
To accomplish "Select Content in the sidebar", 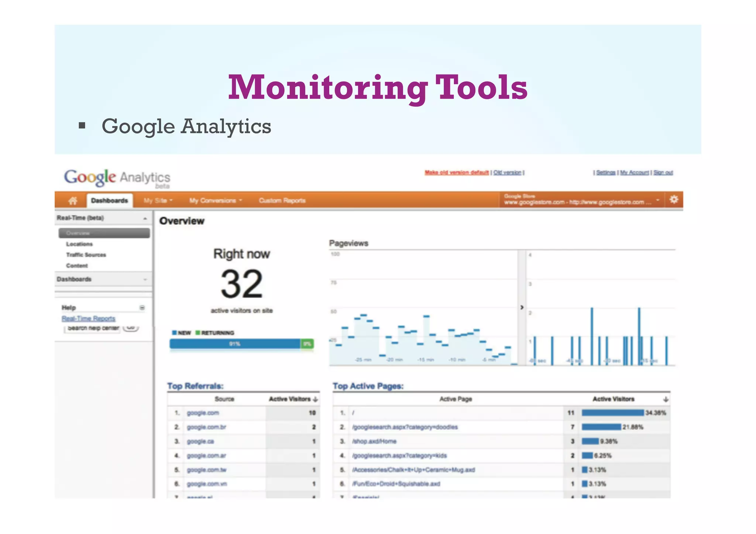I will tap(77, 265).
